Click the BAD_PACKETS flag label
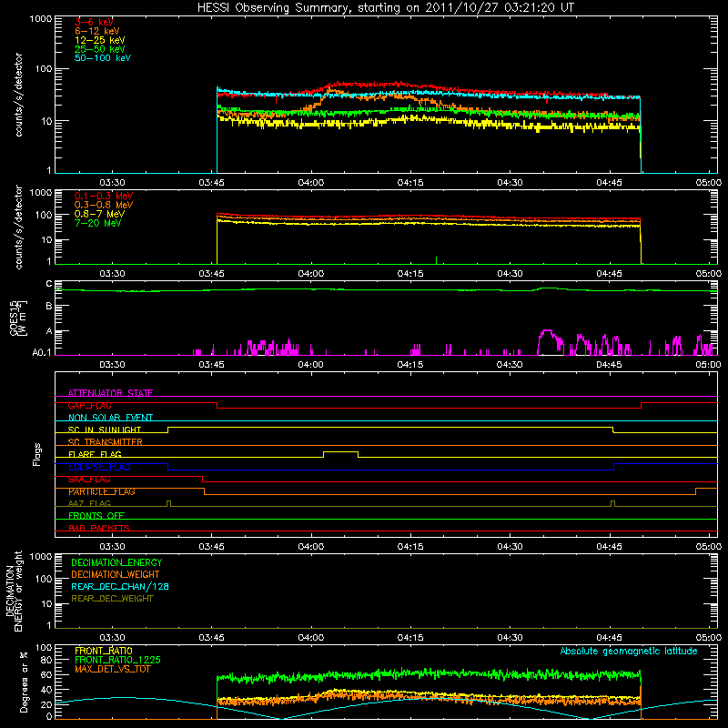The width and height of the screenshot is (728, 728). click(x=99, y=528)
